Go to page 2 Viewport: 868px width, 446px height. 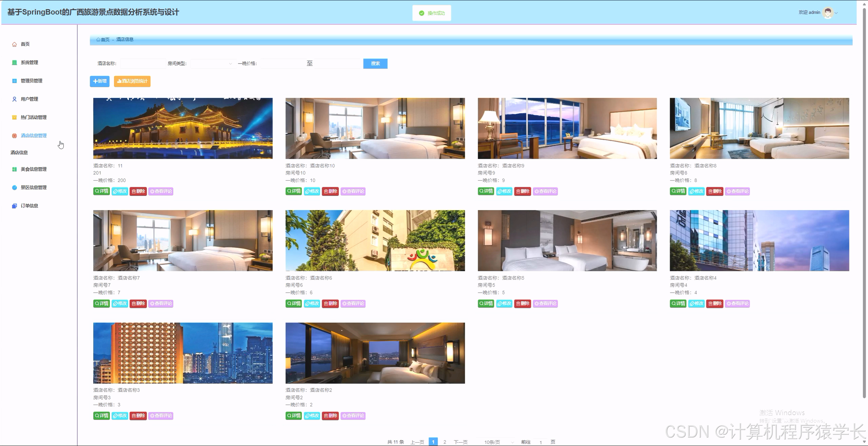445,442
